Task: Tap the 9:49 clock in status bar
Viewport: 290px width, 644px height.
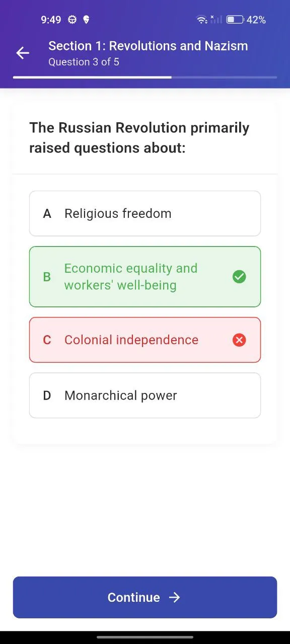Action: coord(51,20)
